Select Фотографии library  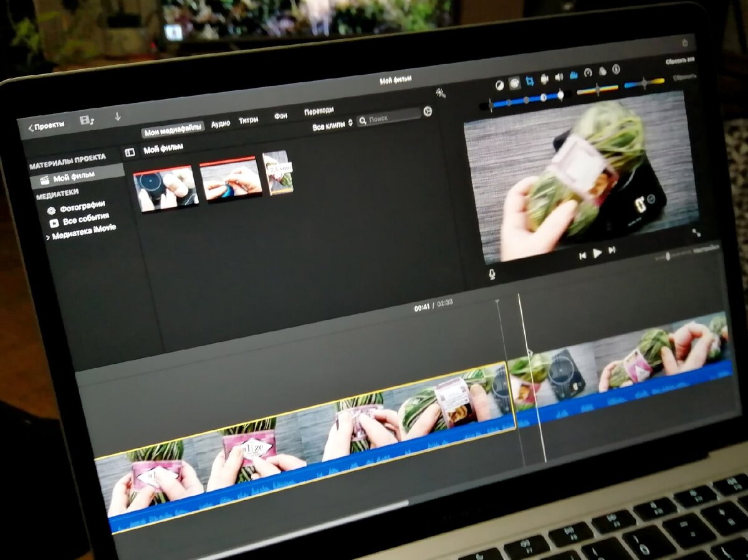tap(77, 207)
